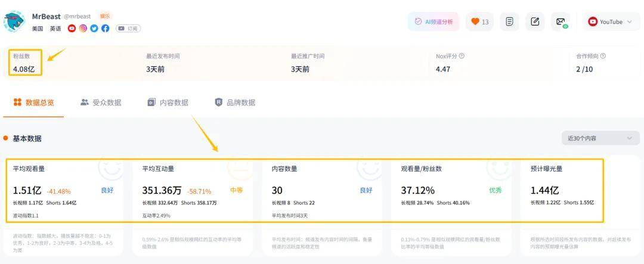Open MrBeast's Instagram profile icon
644x264 pixels.
click(x=83, y=28)
